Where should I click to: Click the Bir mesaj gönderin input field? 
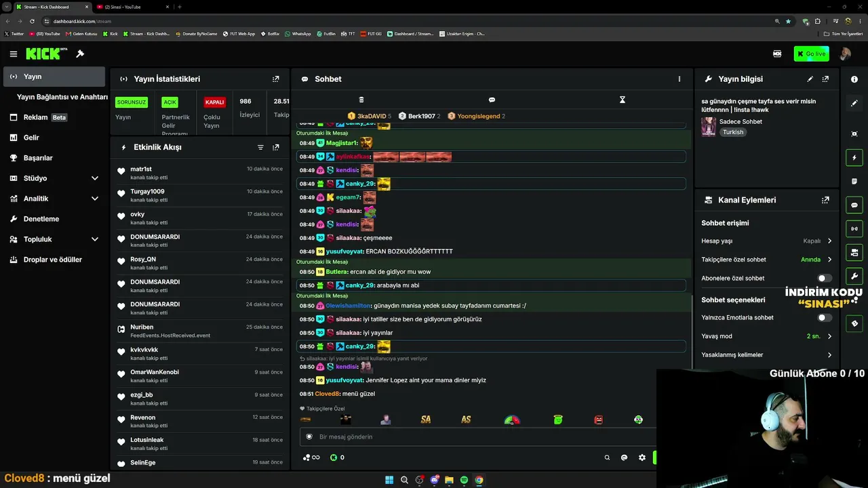[x=477, y=436]
